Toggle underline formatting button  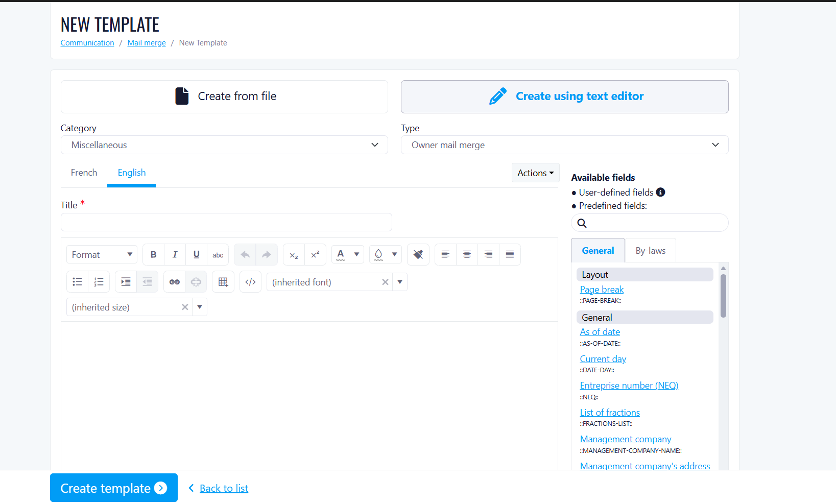coord(196,254)
